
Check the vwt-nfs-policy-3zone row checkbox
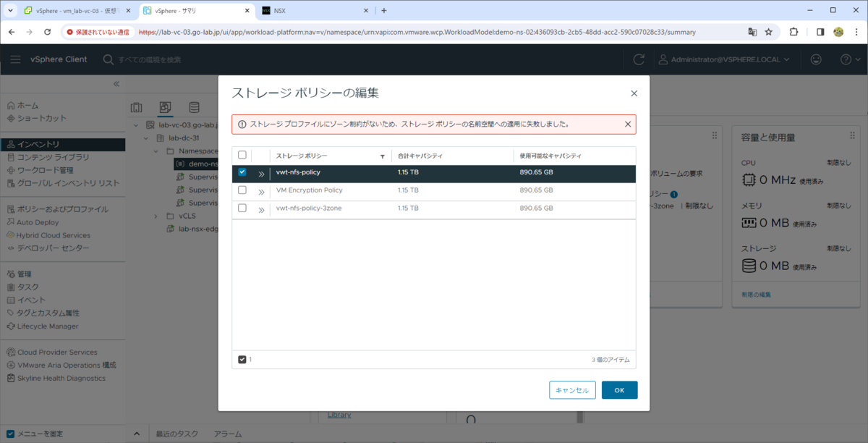coord(242,208)
